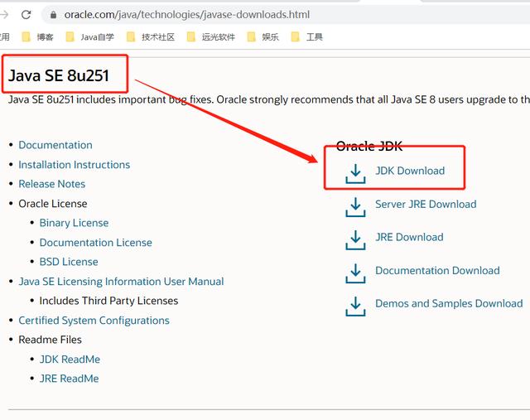This screenshot has height=420, width=530.
Task: Click the Oracle JDK heading text
Action: (369, 146)
